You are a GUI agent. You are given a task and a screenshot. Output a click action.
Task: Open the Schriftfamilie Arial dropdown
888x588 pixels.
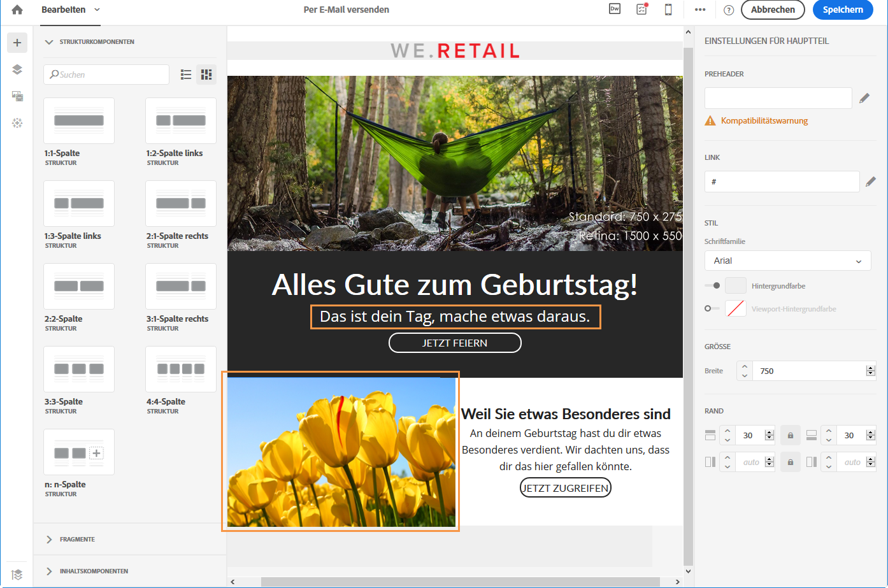point(787,261)
